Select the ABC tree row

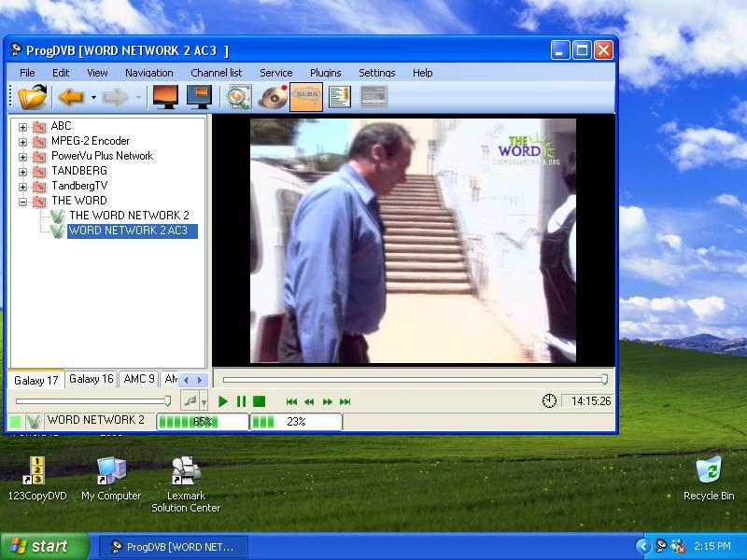tap(61, 126)
